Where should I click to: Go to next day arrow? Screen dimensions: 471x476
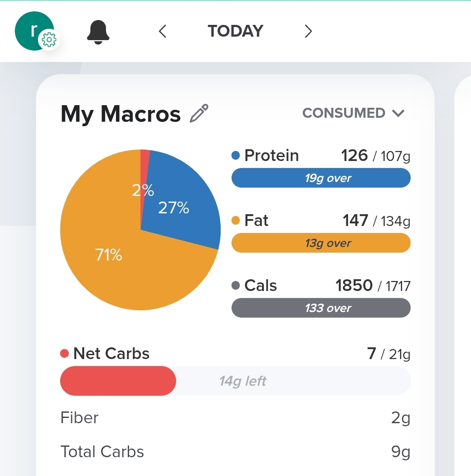tap(308, 31)
